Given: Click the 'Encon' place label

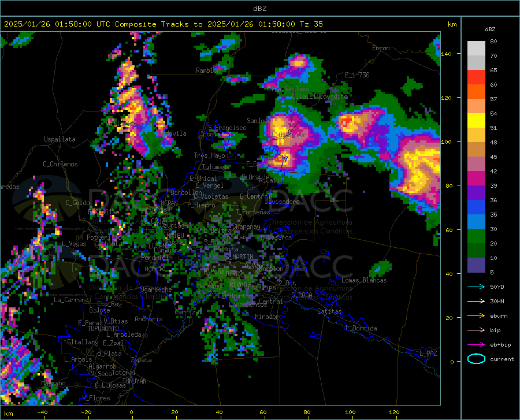Looking at the screenshot, I should point(381,48).
